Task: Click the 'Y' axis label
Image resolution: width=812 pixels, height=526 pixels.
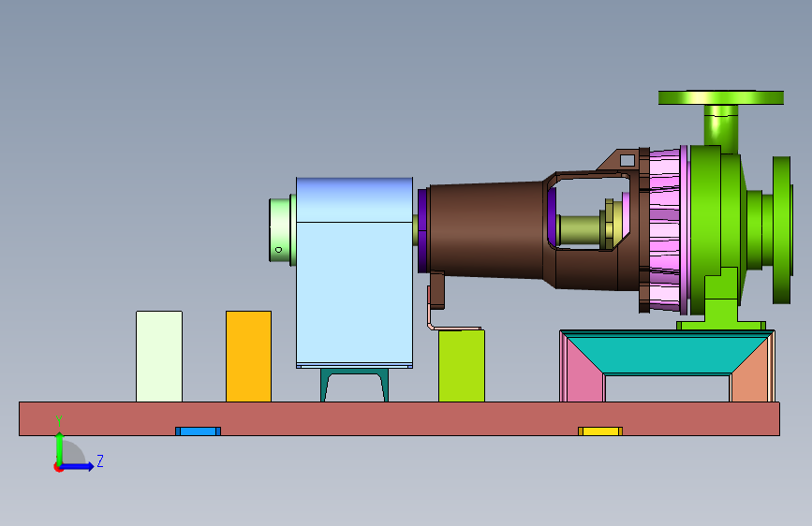Action: point(59,421)
